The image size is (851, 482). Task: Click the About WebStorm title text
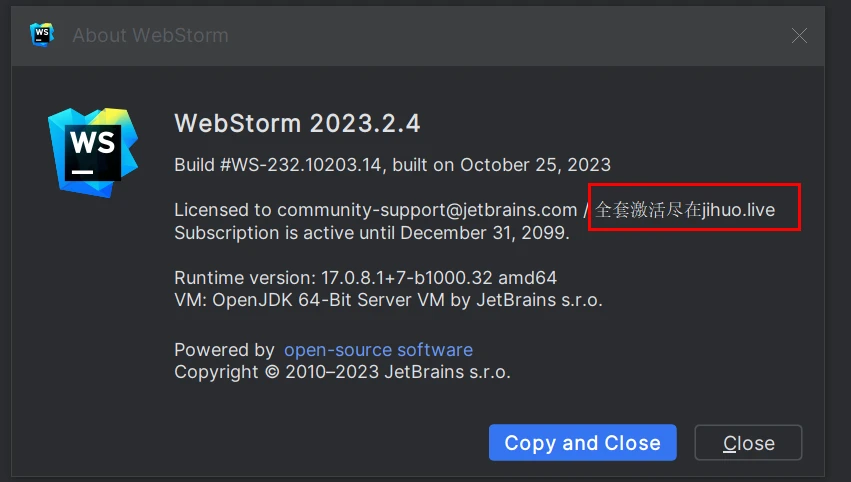[x=150, y=35]
